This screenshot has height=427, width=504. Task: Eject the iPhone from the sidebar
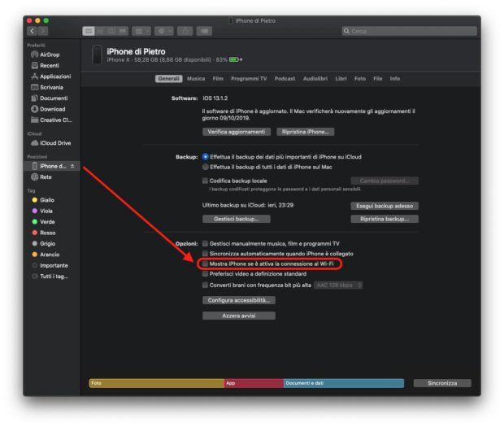point(72,166)
